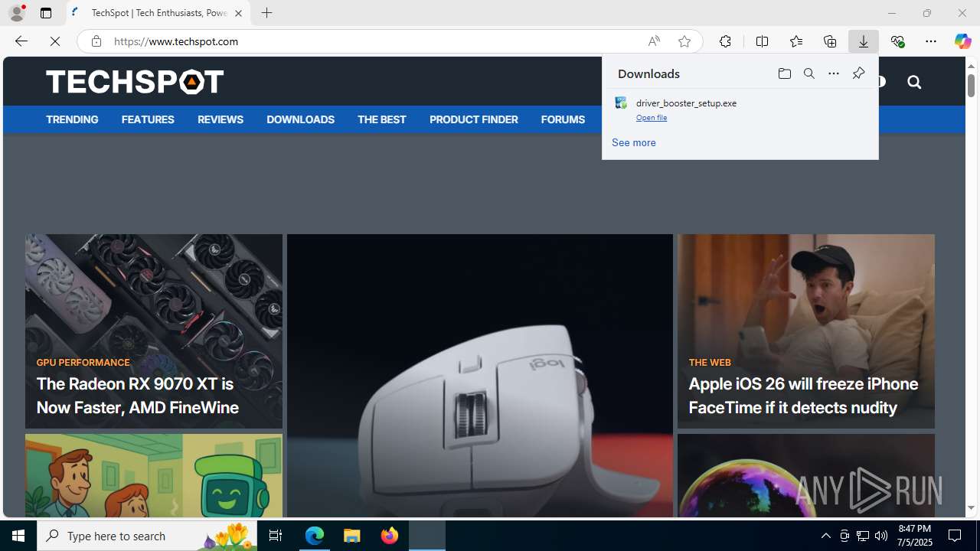Click taskbar search box

click(147, 536)
